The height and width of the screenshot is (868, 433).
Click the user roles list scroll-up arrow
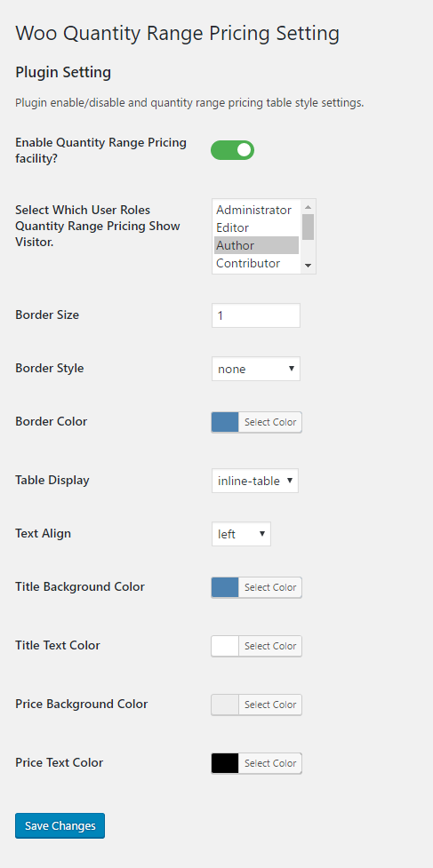308,206
